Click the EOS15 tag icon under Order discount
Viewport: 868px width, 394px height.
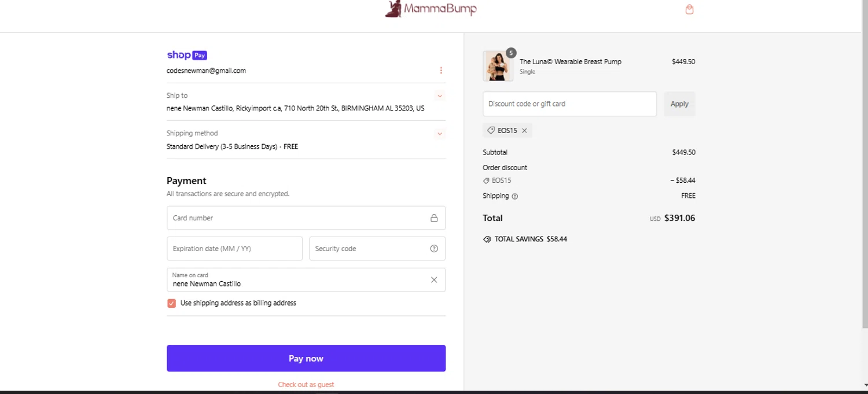click(486, 181)
